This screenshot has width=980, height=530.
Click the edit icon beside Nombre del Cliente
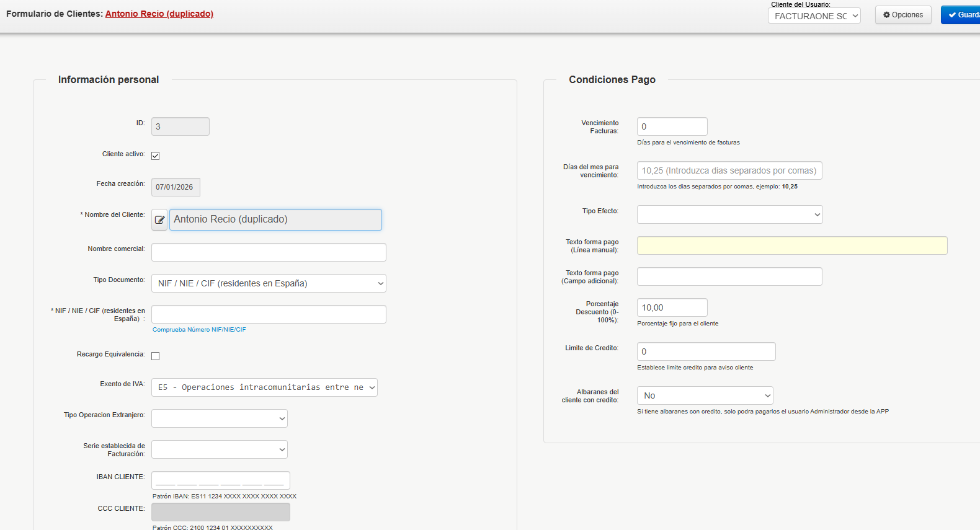pyautogui.click(x=159, y=219)
